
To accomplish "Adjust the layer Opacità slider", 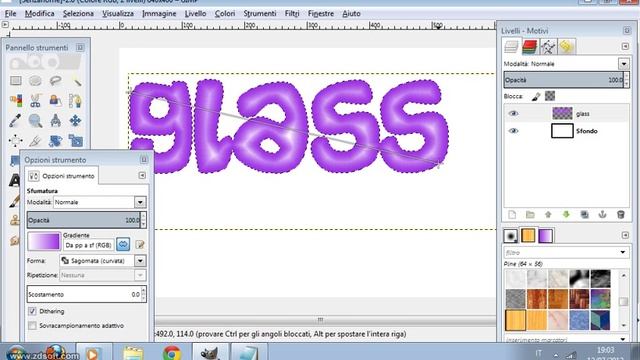I will 564,80.
